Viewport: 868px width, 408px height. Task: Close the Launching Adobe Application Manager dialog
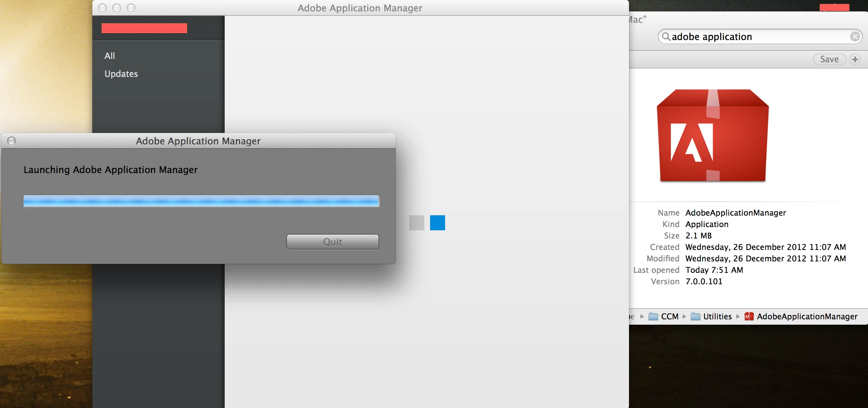[x=11, y=141]
